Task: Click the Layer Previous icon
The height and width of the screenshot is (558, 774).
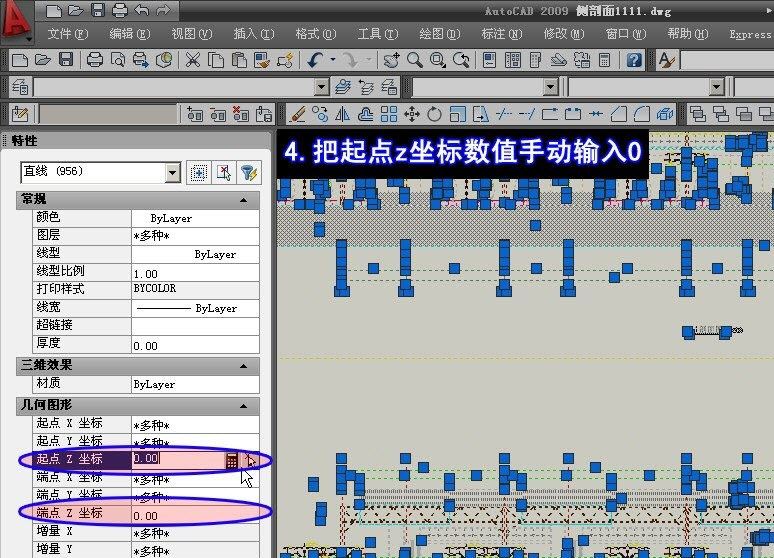Action: point(366,87)
